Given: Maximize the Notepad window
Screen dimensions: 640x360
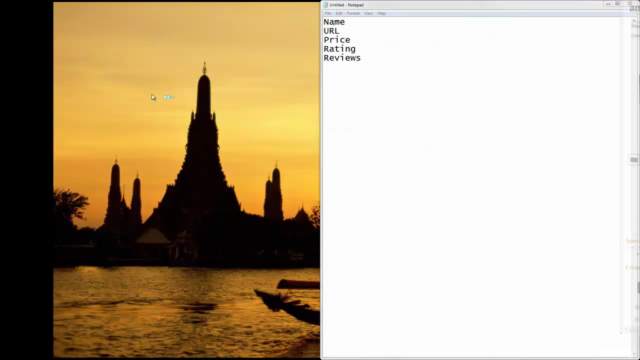Looking at the screenshot, I should [x=618, y=4].
